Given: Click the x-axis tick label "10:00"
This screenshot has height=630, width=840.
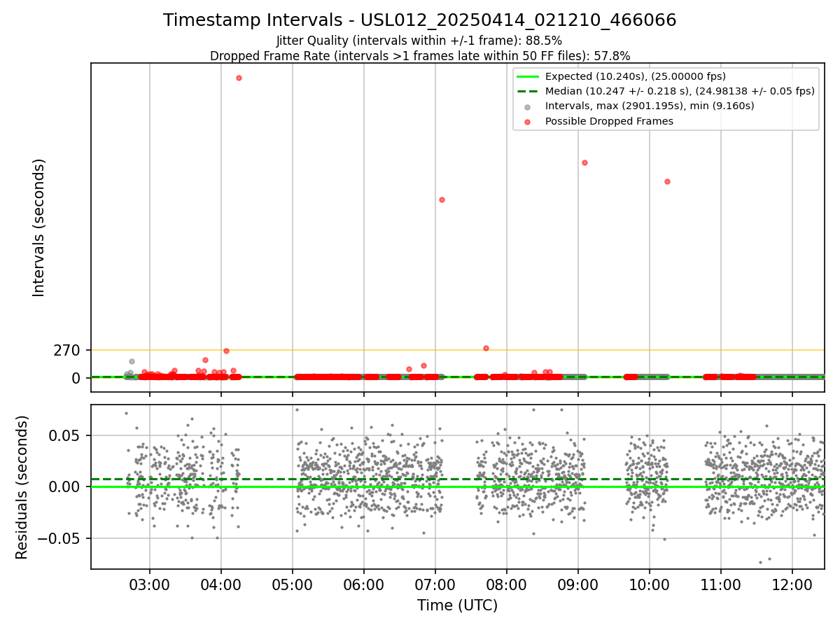Looking at the screenshot, I should click(x=650, y=584).
